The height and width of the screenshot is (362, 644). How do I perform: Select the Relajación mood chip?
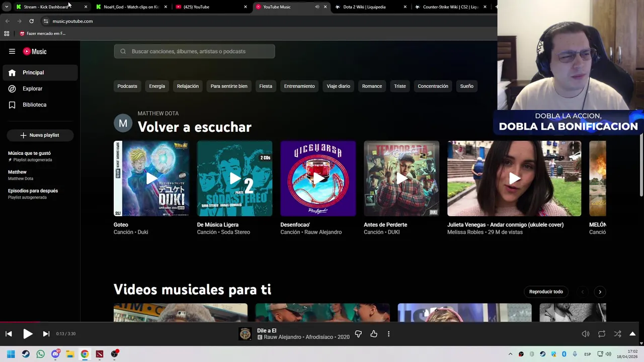(188, 86)
